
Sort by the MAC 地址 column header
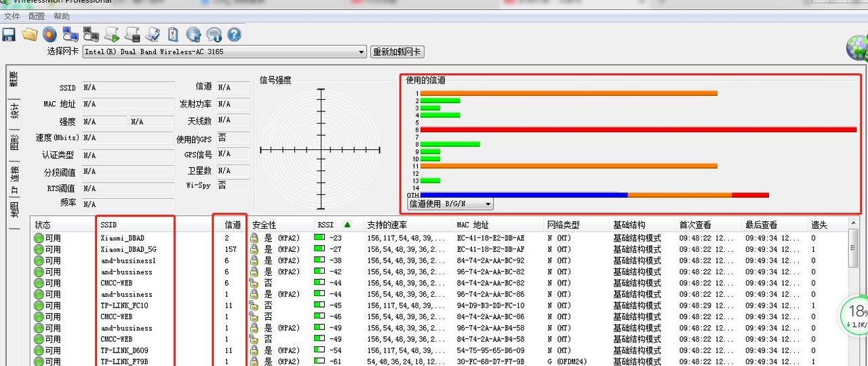[x=498, y=225]
